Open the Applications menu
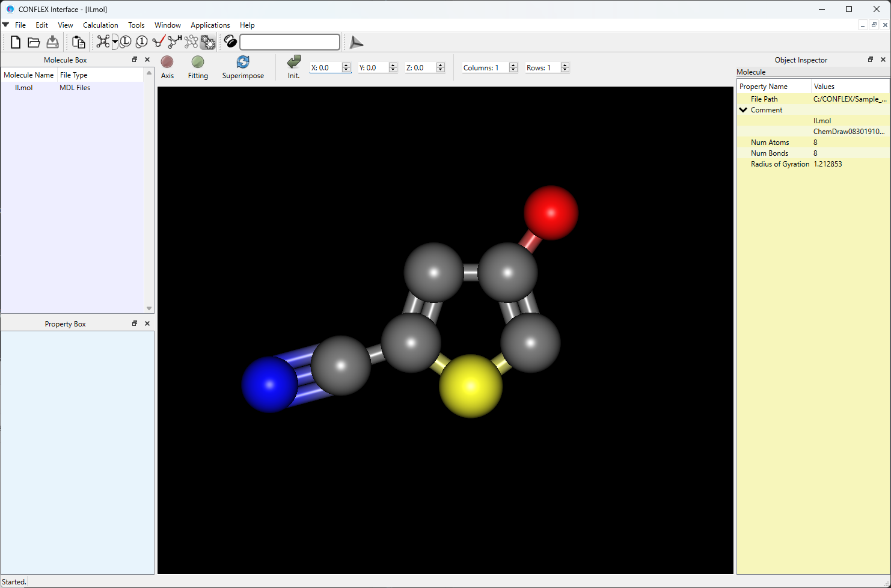This screenshot has width=891, height=588. 210,25
